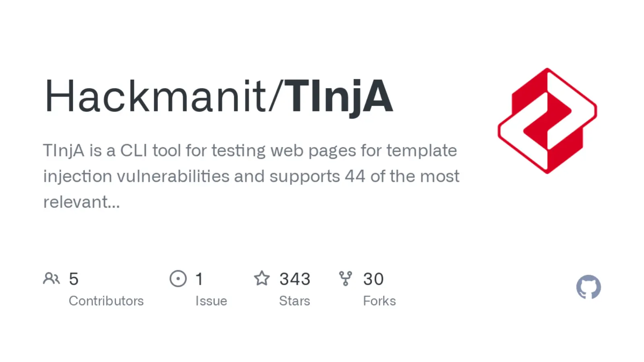Click the Issue label

[211, 301]
